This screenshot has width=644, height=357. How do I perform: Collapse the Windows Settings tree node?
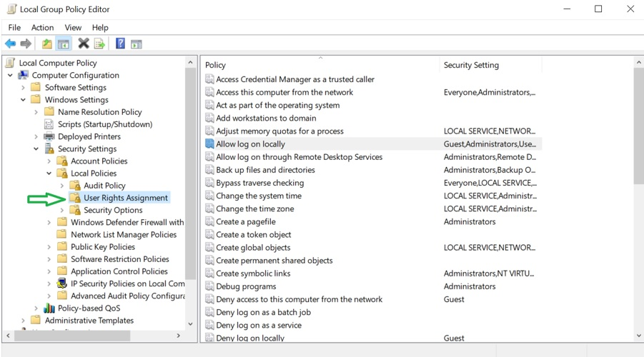tap(24, 100)
